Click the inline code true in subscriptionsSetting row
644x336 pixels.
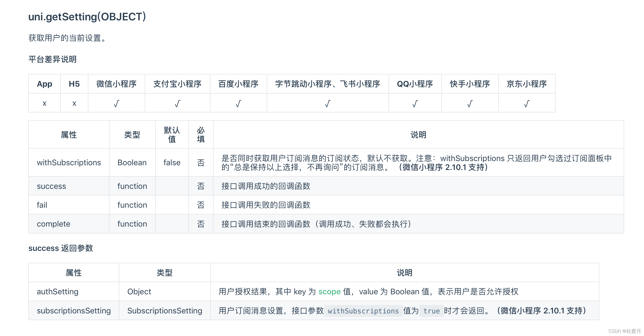coord(431,311)
